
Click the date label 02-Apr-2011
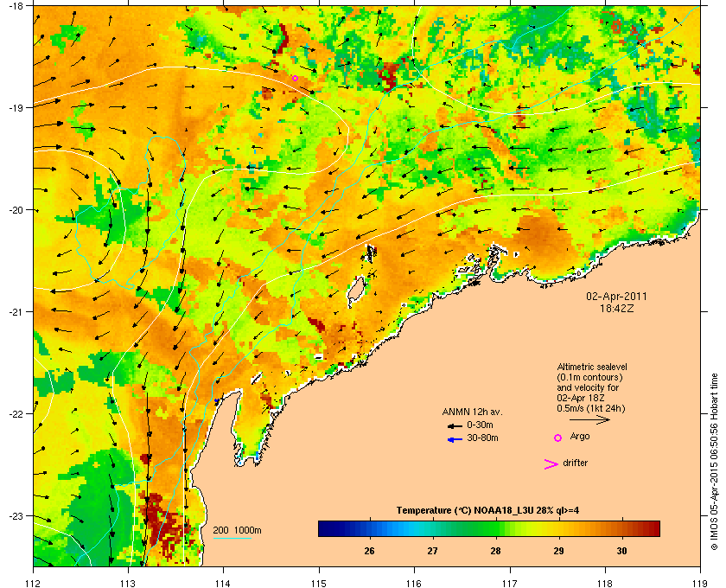point(616,296)
